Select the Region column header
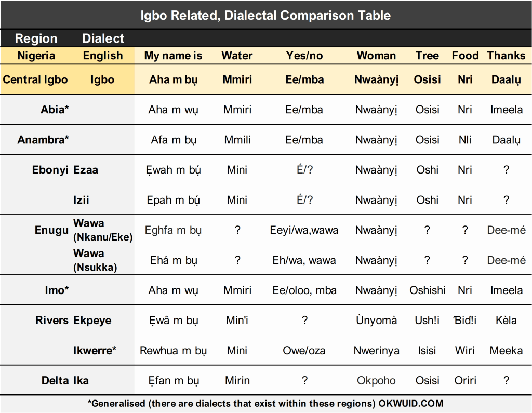 pyautogui.click(x=36, y=38)
